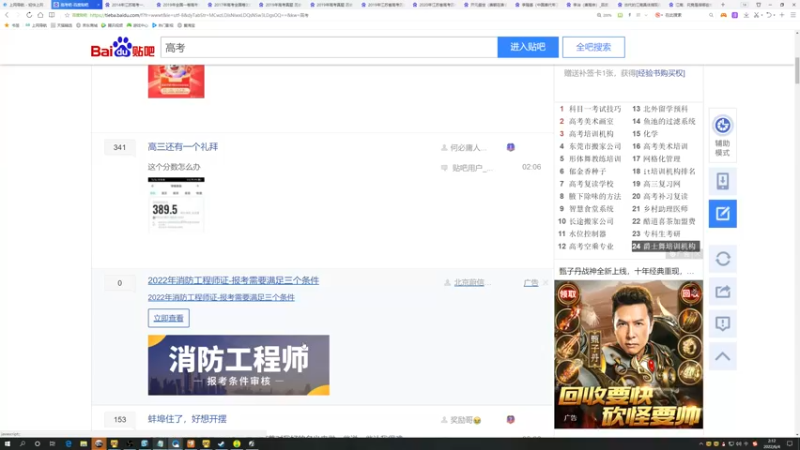Click hot search item 科目一考试技巧
800x450 pixels.
click(595, 109)
